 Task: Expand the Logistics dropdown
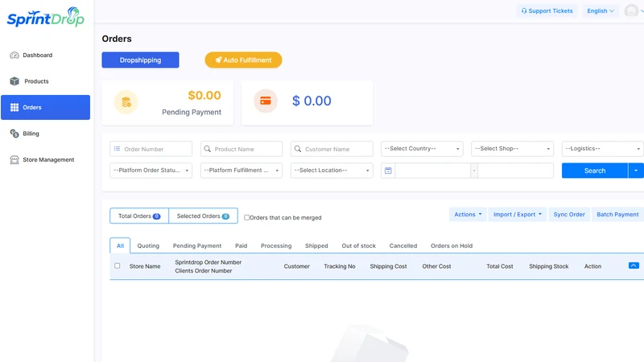pos(602,149)
